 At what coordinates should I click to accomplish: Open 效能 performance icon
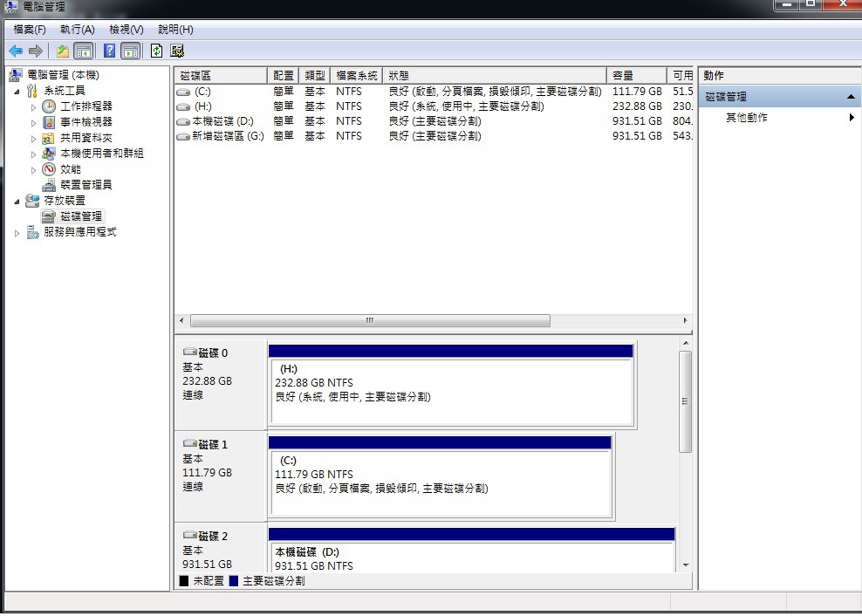(x=49, y=169)
